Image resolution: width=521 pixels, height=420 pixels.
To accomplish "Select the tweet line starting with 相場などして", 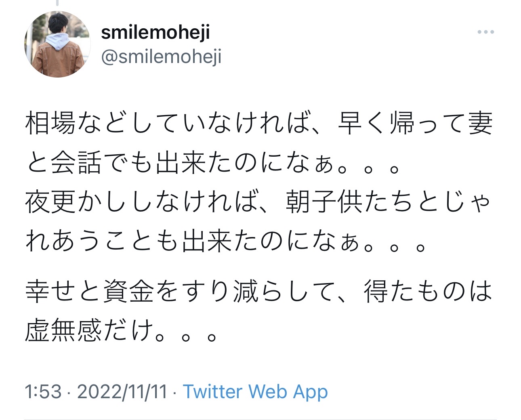I will click(x=259, y=124).
